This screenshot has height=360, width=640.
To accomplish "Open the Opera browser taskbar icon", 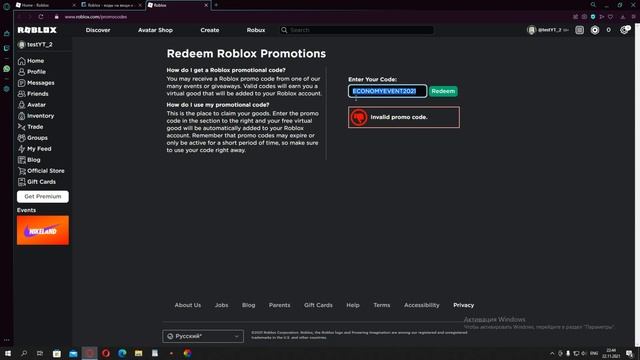I will click(106, 353).
